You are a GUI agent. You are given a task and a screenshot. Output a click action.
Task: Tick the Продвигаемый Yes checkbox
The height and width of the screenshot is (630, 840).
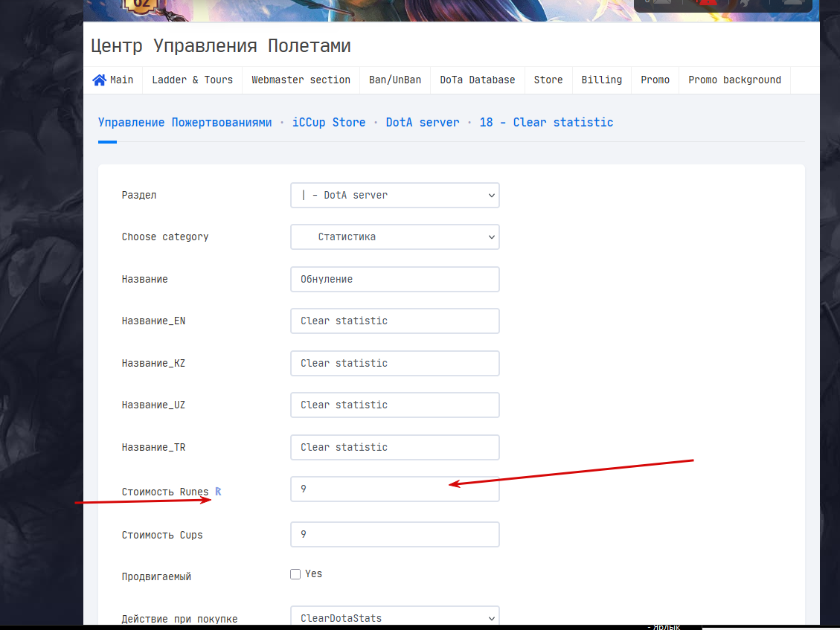coord(295,574)
